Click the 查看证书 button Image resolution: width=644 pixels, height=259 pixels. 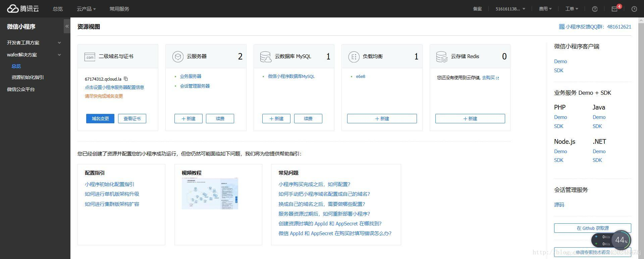click(132, 119)
